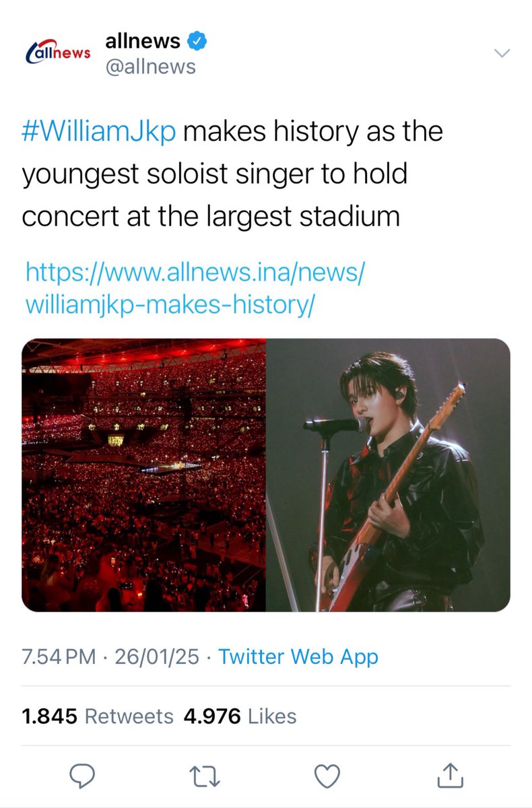Viewport: 532px width, 808px height.
Task: Show the 4.976 Likes list
Action: [x=240, y=716]
